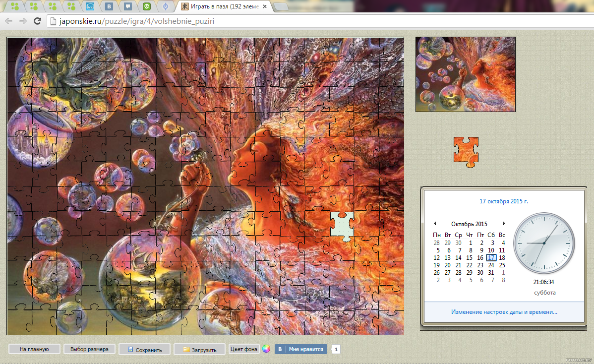594x364 pixels.
Task: Switch to the blue hexagon icon tab
Action: [x=90, y=6]
